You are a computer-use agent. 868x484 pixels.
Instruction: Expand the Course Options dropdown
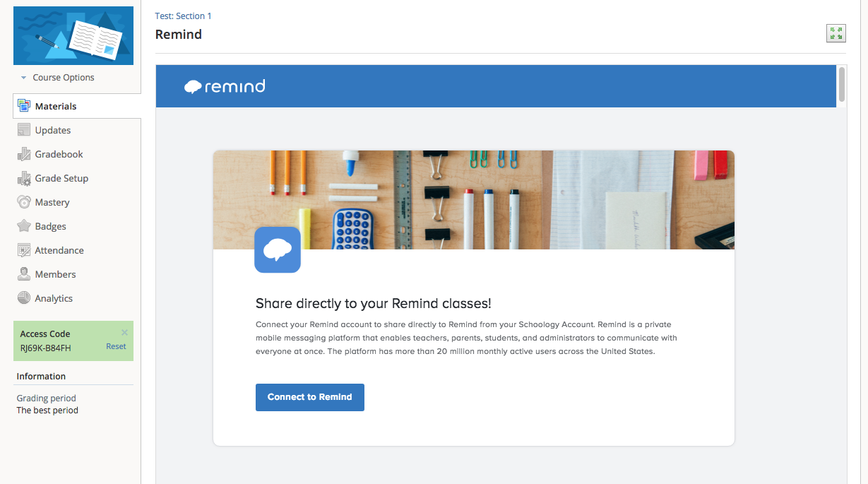click(x=57, y=78)
